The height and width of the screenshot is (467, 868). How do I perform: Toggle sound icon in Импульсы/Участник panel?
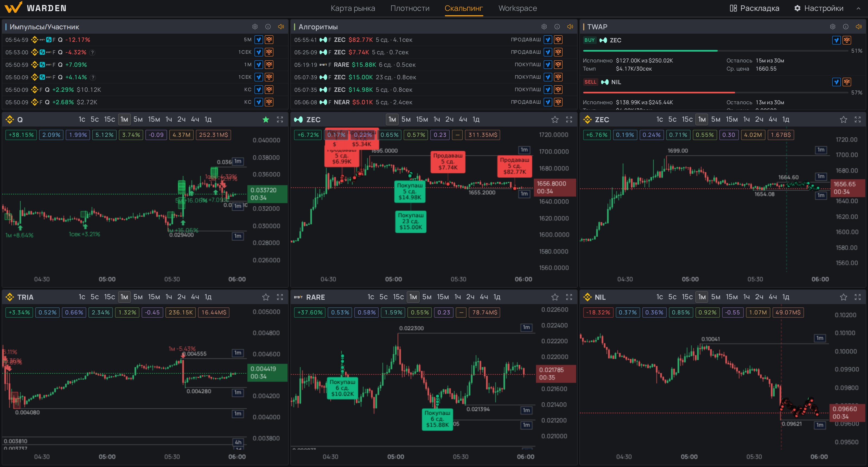281,27
